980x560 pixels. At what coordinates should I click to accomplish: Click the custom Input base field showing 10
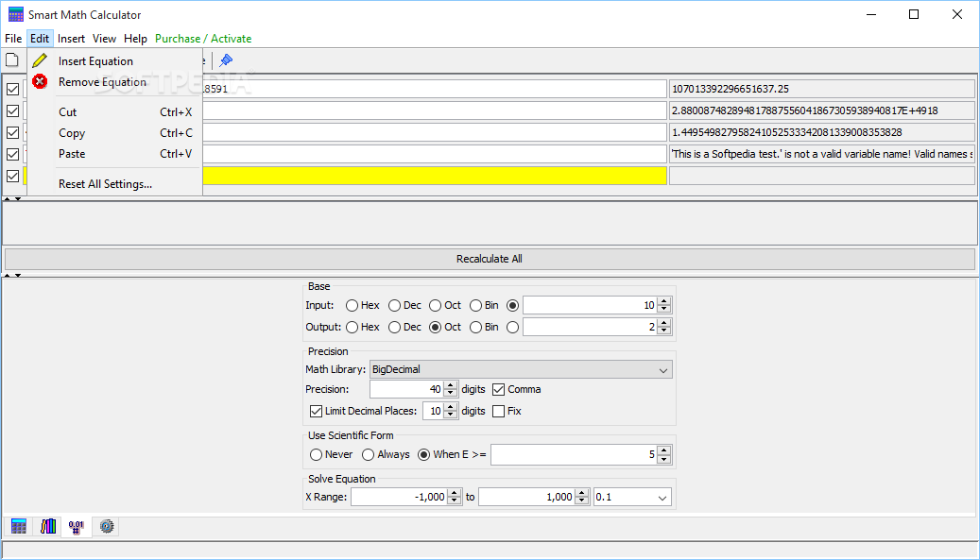coord(590,305)
